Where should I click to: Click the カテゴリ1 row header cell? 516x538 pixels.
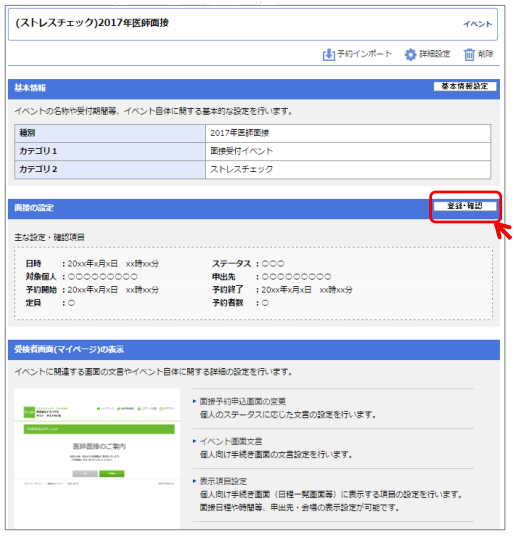(110, 151)
